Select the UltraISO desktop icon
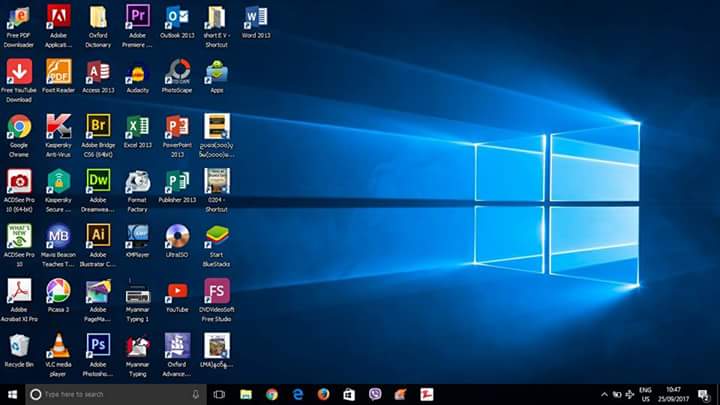Image resolution: width=720 pixels, height=405 pixels. pyautogui.click(x=177, y=240)
